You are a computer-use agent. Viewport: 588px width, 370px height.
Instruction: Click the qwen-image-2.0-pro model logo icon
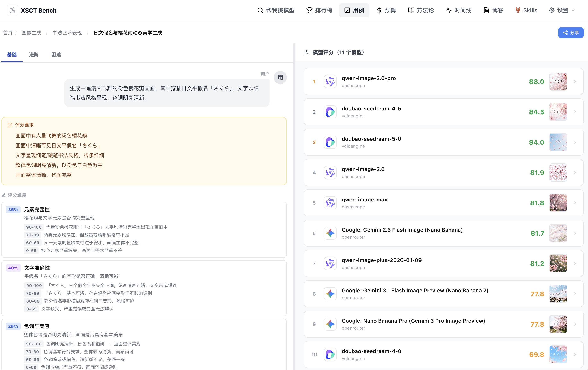point(330,82)
